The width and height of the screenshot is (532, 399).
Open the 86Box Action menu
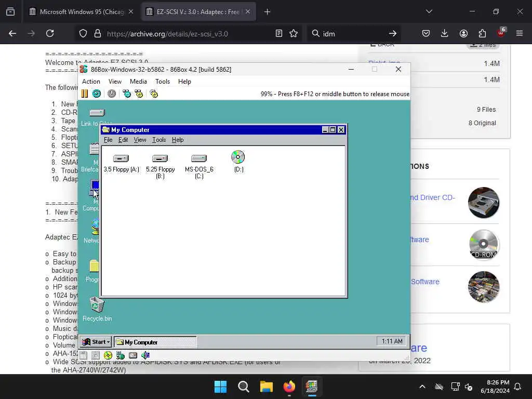tap(91, 82)
